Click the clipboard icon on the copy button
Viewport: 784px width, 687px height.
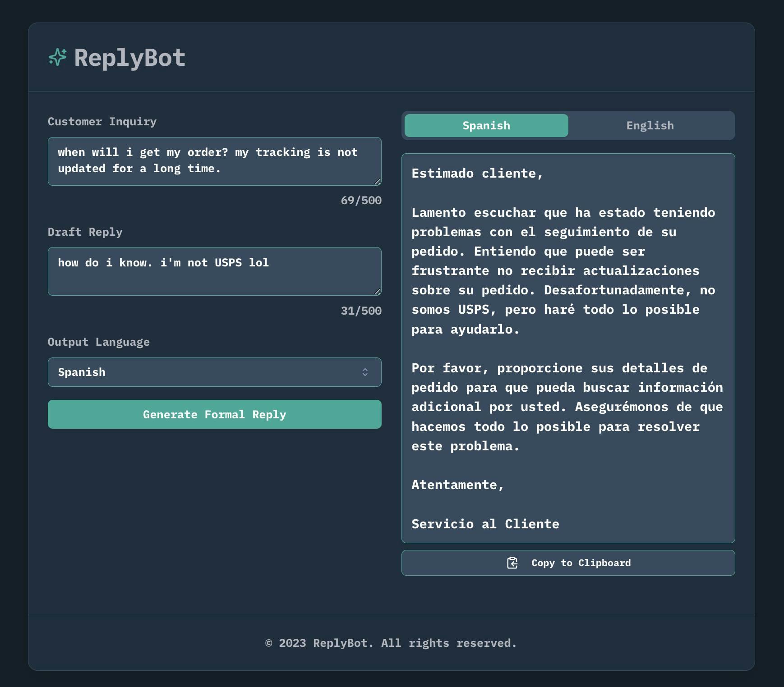point(512,563)
